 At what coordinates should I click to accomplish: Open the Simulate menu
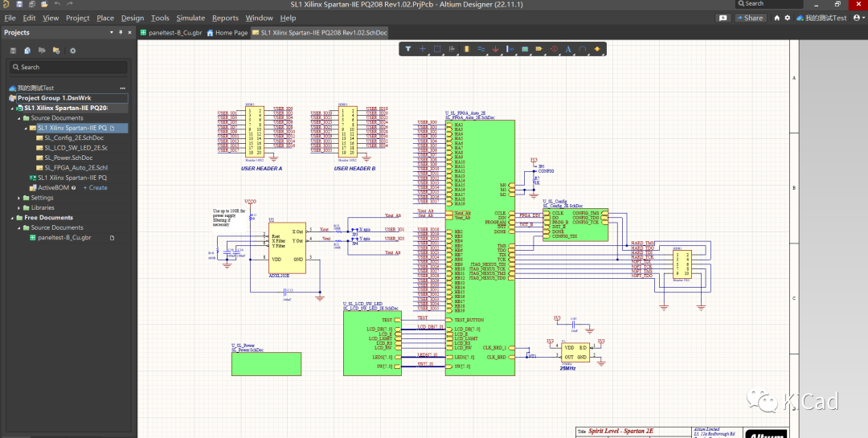click(x=190, y=18)
